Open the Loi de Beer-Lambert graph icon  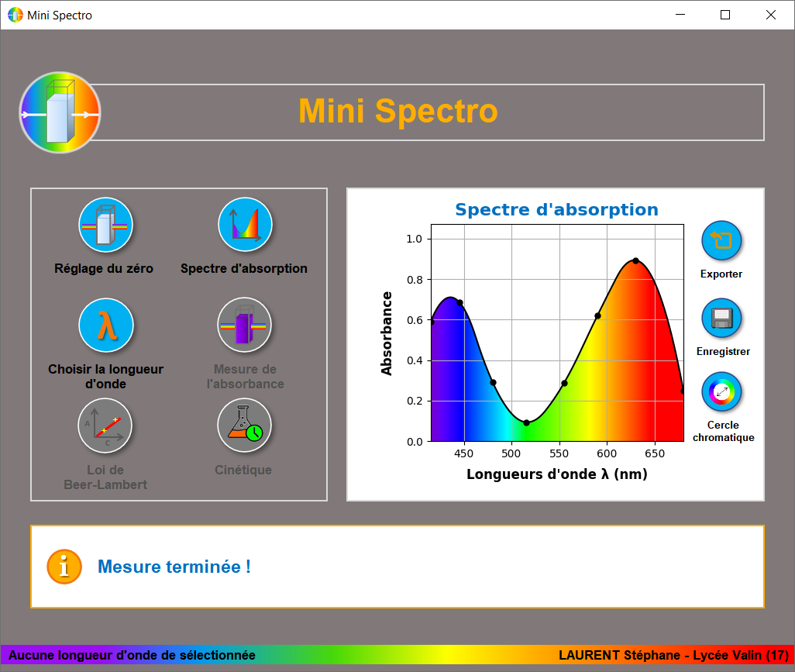coord(105,426)
